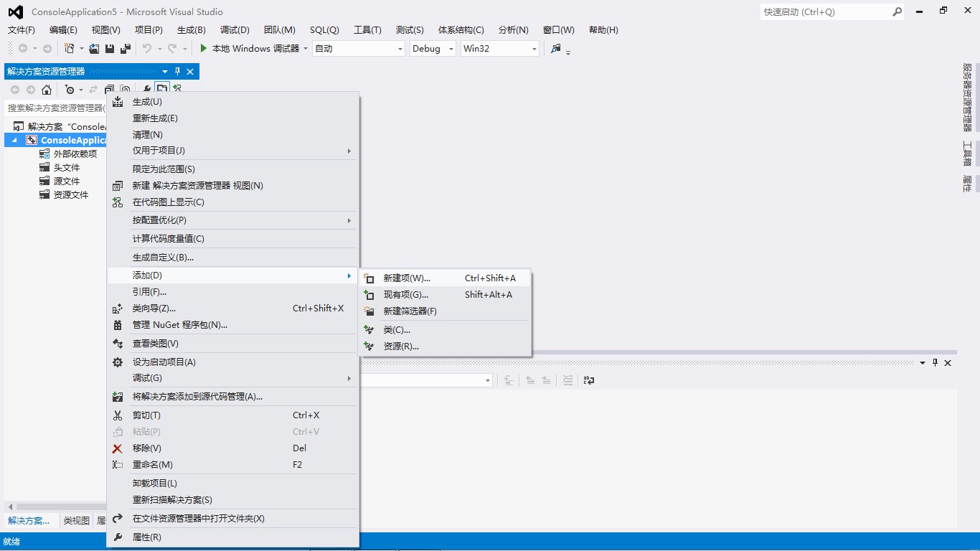Open the 工具箱 side tab
Viewport: 980px width, 551px height.
967,154
